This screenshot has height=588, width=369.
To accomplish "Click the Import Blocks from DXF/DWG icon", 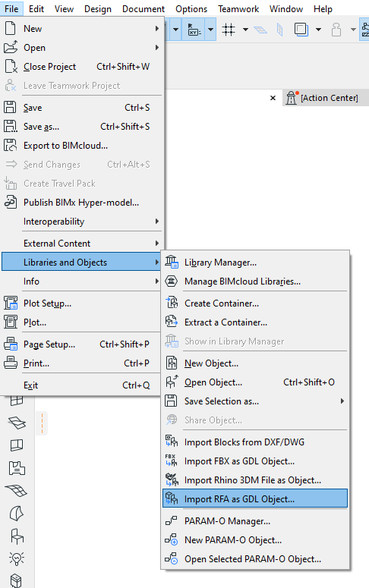I will click(x=172, y=442).
